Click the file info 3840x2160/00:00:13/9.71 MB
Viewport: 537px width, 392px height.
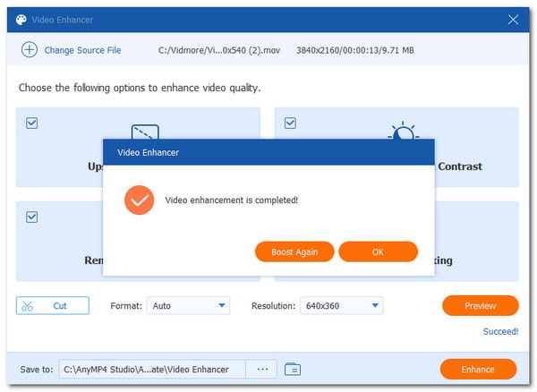pyautogui.click(x=354, y=50)
